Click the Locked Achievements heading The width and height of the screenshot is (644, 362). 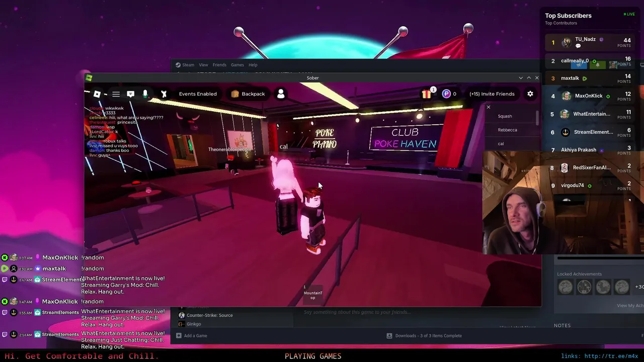coord(579,274)
